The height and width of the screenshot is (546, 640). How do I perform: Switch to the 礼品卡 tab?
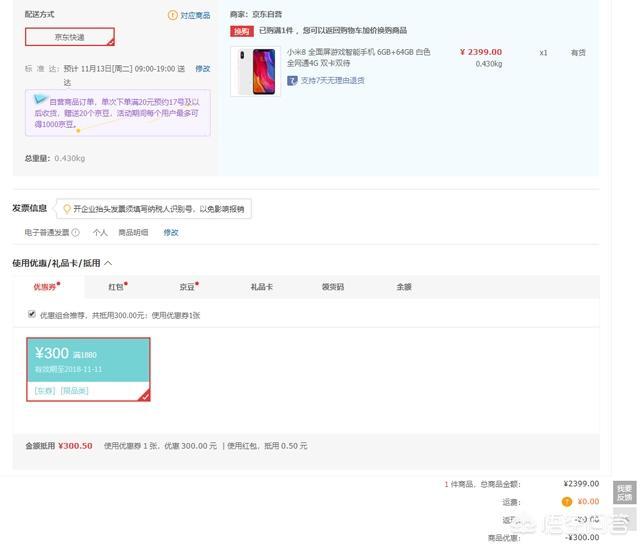coord(261,287)
